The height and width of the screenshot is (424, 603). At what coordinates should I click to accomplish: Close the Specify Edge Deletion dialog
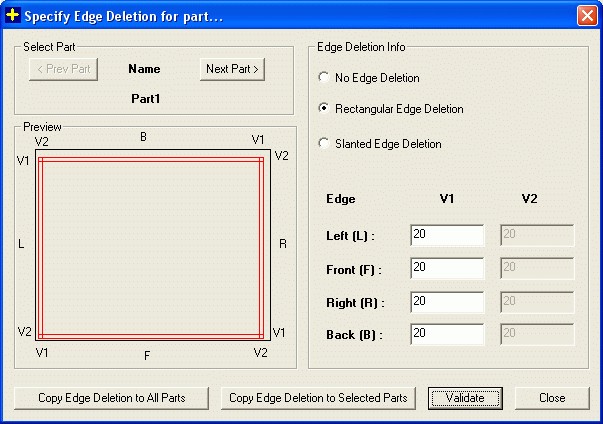click(587, 16)
